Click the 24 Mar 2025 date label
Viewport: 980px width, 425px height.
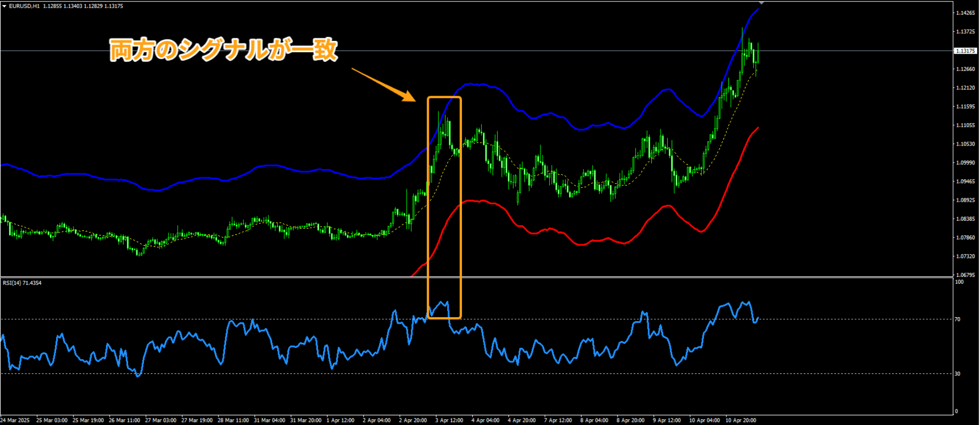[15, 420]
